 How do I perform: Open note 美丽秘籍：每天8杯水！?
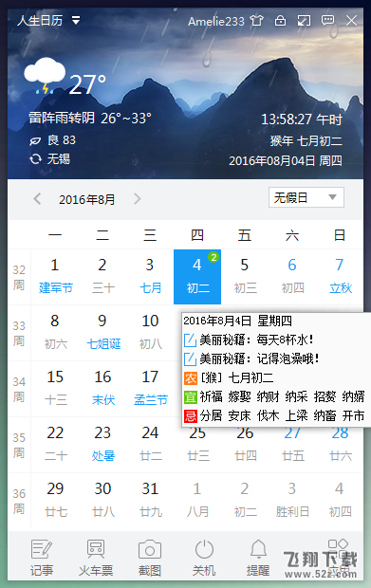pyautogui.click(x=249, y=340)
